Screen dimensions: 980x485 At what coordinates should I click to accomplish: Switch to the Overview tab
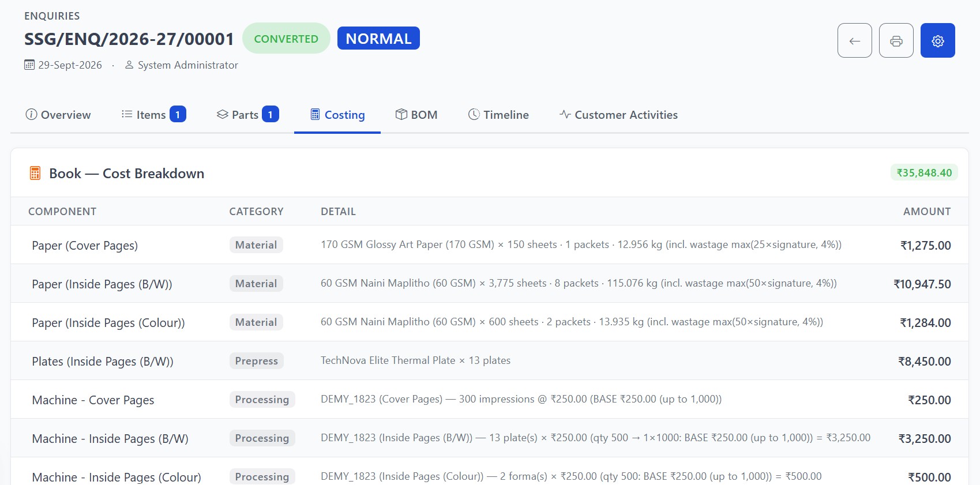pos(58,115)
